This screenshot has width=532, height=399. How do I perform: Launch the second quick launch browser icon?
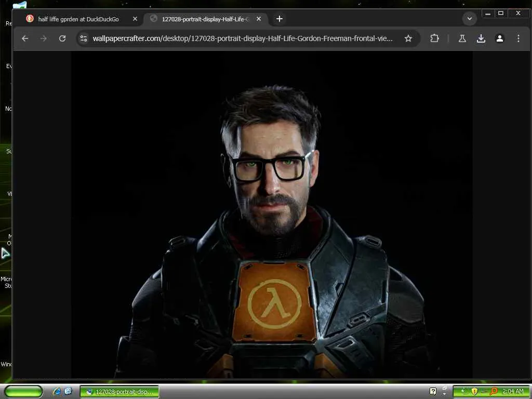coord(68,392)
